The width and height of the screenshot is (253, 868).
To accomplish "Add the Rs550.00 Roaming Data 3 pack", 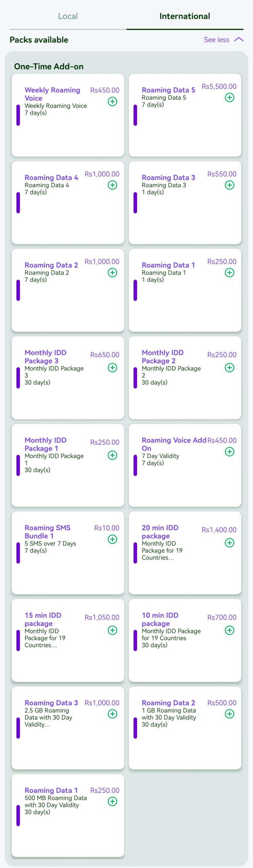I will pyautogui.click(x=230, y=185).
